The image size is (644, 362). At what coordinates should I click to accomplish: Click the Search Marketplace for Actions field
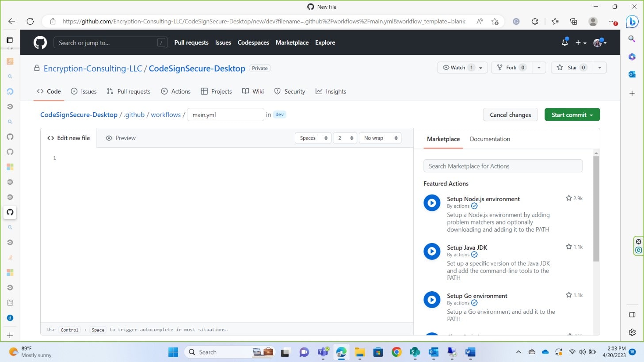[503, 166]
